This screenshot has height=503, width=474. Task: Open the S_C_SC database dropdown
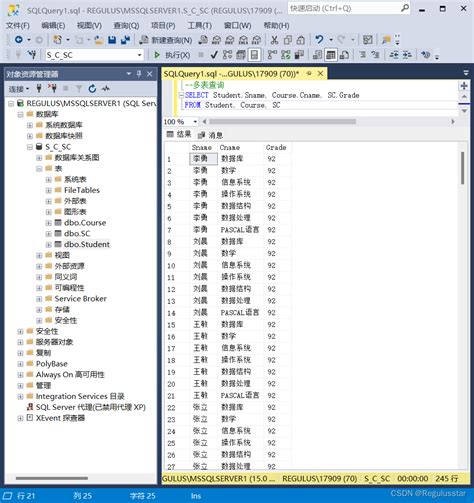(140, 55)
